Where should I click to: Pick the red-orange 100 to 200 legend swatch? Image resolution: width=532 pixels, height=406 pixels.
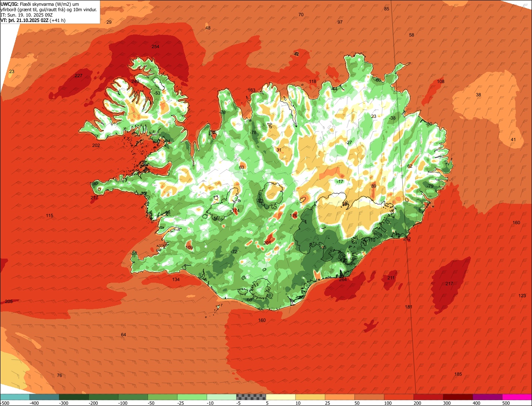click(x=399, y=397)
